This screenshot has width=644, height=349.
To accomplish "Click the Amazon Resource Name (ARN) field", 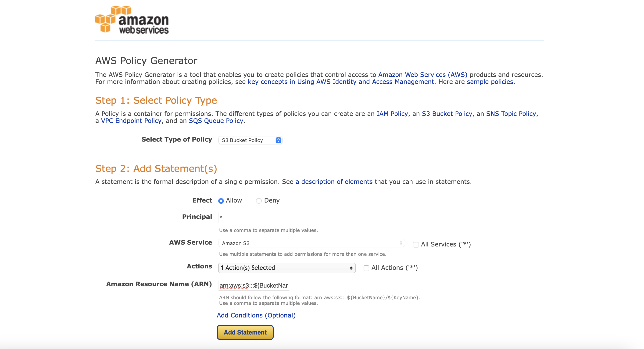I will coord(254,285).
